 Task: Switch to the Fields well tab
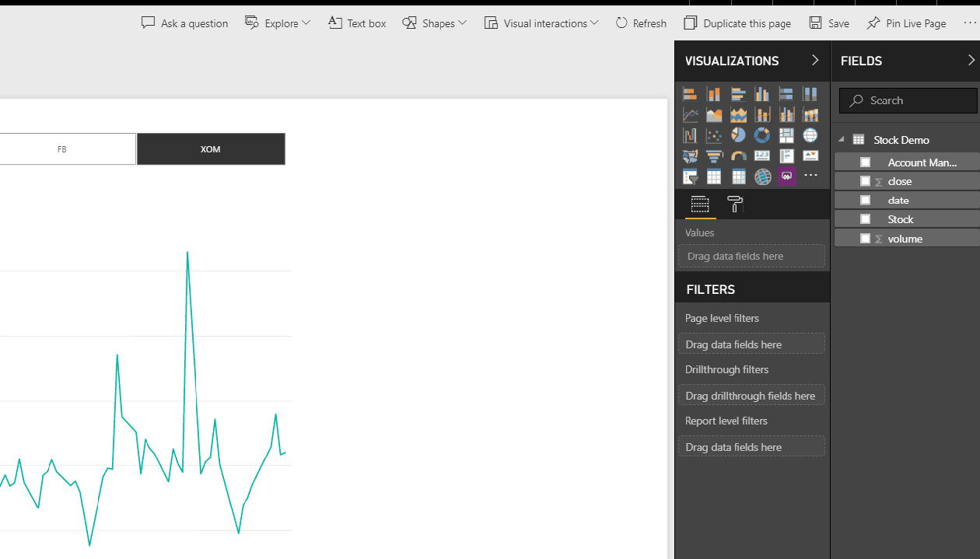pos(700,204)
